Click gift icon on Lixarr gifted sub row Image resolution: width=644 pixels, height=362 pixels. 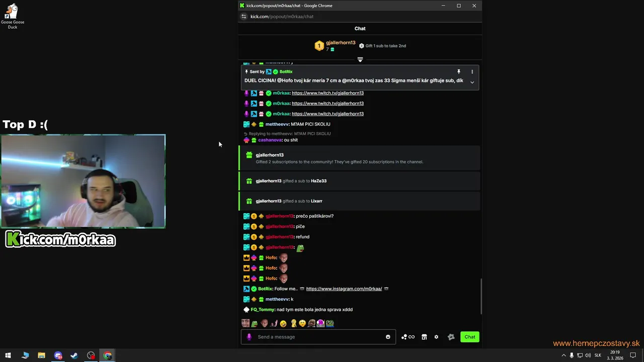[249, 201]
